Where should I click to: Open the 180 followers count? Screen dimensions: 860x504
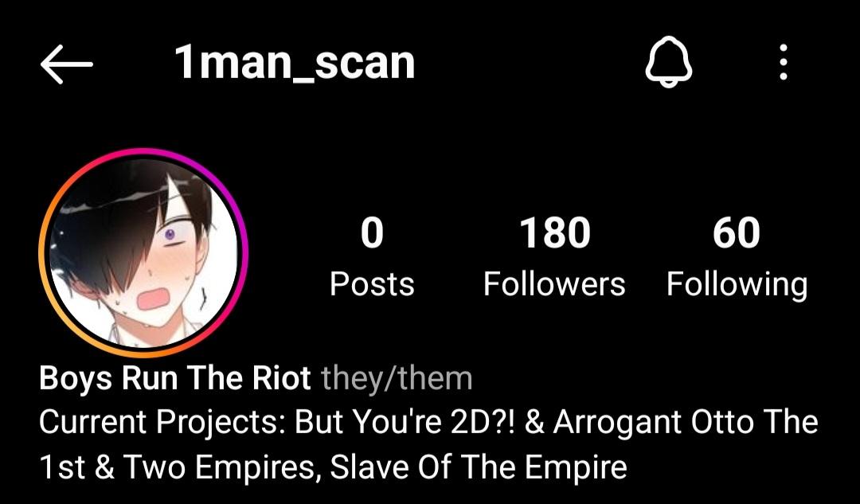click(x=554, y=232)
